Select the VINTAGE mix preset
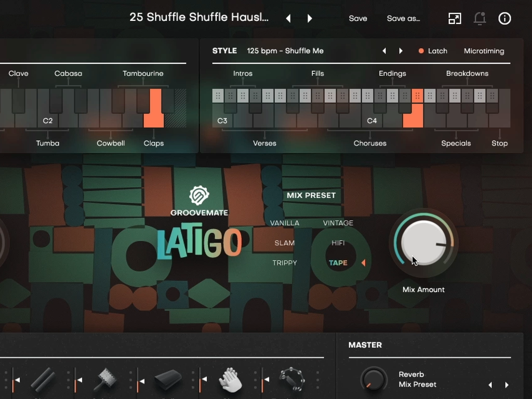Screen dimensions: 532x399 point(338,223)
